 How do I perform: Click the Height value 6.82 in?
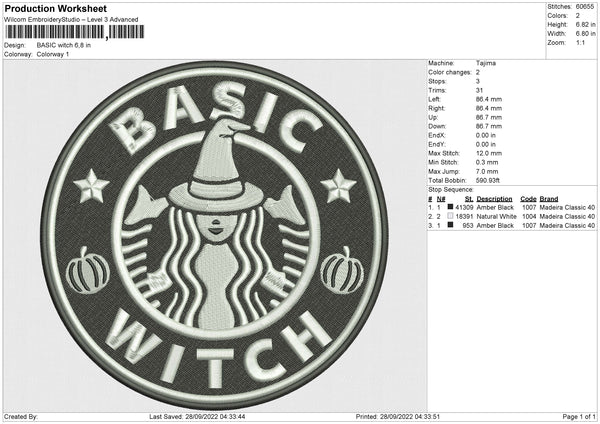click(585, 24)
